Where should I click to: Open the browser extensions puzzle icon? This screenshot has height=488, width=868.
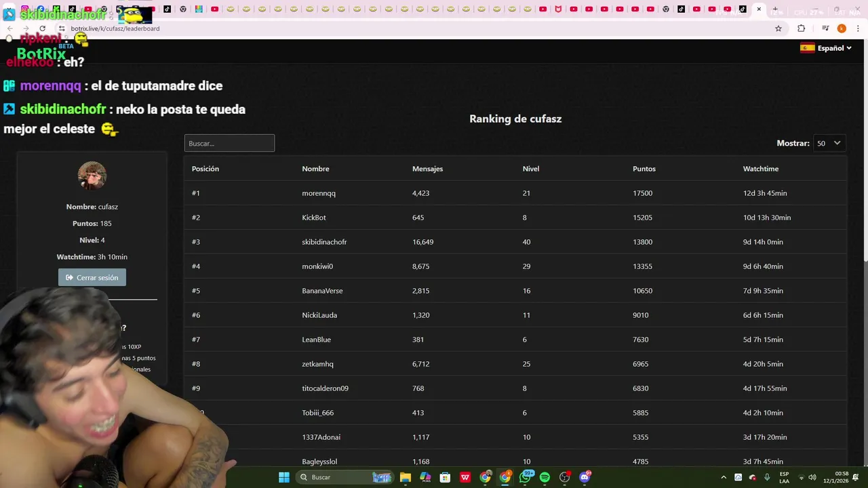tap(801, 28)
